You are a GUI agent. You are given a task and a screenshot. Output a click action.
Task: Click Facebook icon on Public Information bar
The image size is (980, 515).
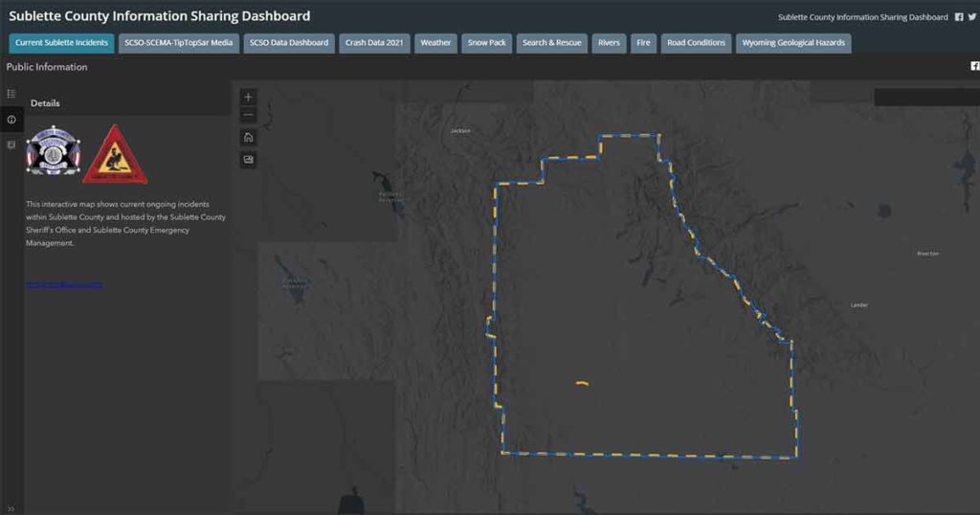pos(975,66)
